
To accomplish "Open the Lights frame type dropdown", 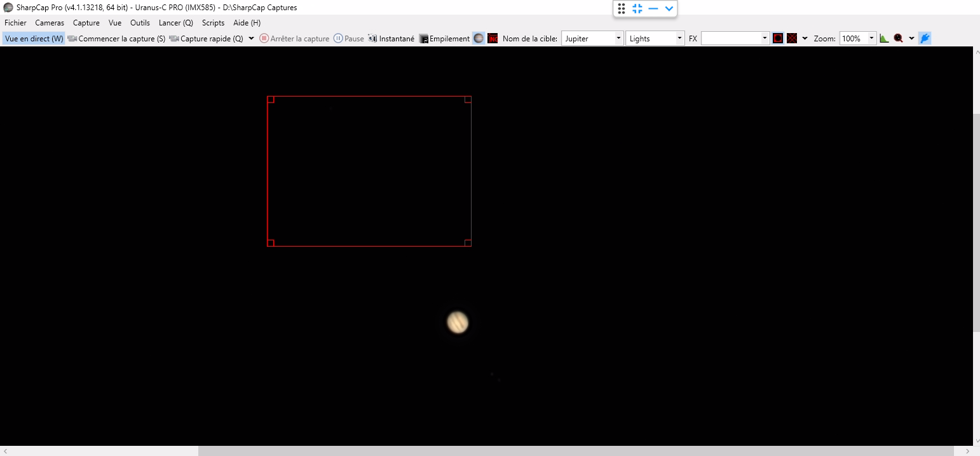I will coord(655,38).
